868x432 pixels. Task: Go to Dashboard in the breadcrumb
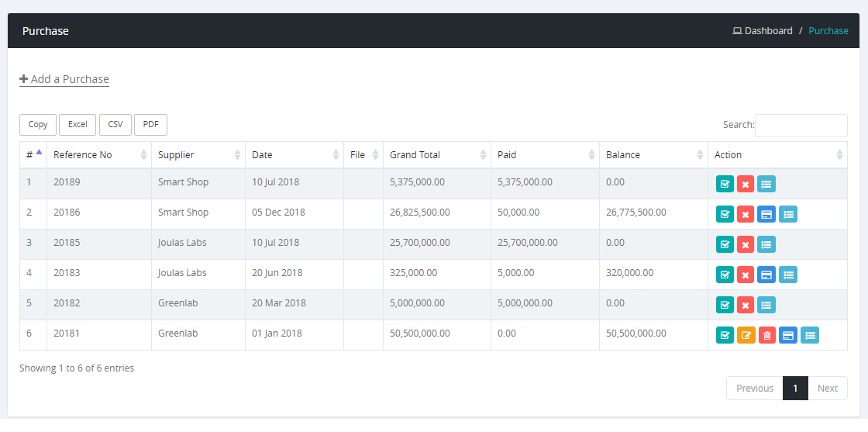(768, 31)
